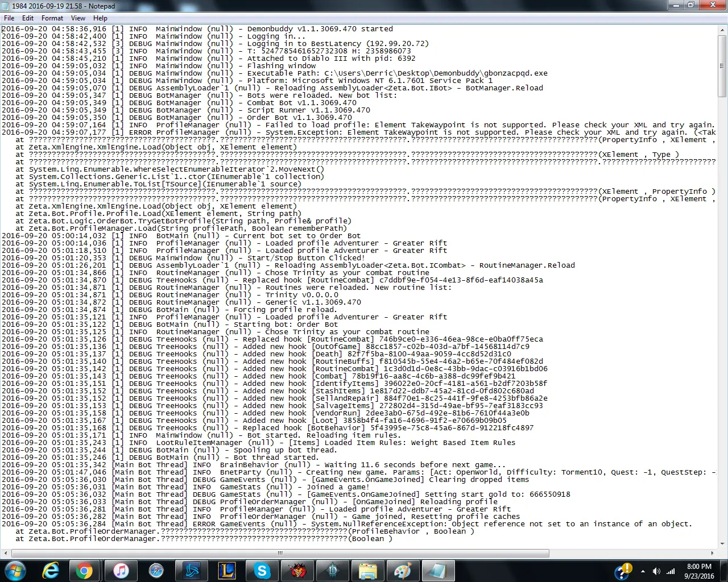Open the File menu
Screen dimensions: 728x582
[9, 18]
